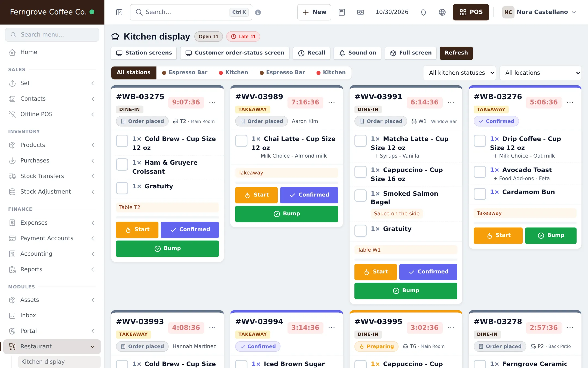Viewport: 588px width, 368px height.
Task: Open the All locations dropdown
Action: coord(540,73)
